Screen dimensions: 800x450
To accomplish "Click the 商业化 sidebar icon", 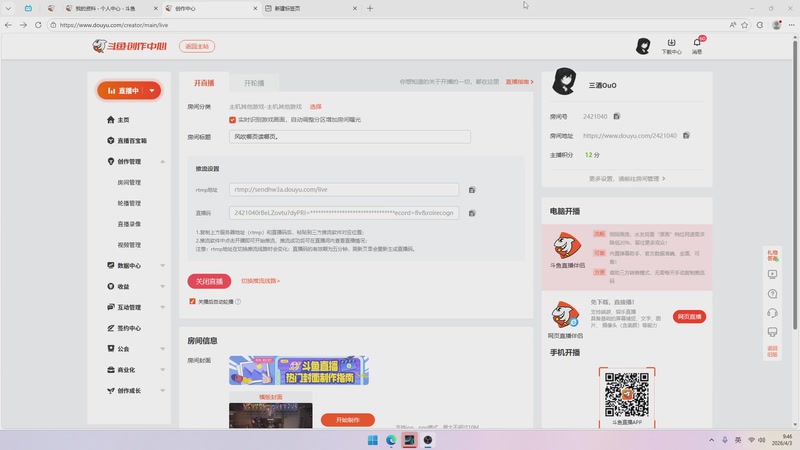I will coord(111,369).
